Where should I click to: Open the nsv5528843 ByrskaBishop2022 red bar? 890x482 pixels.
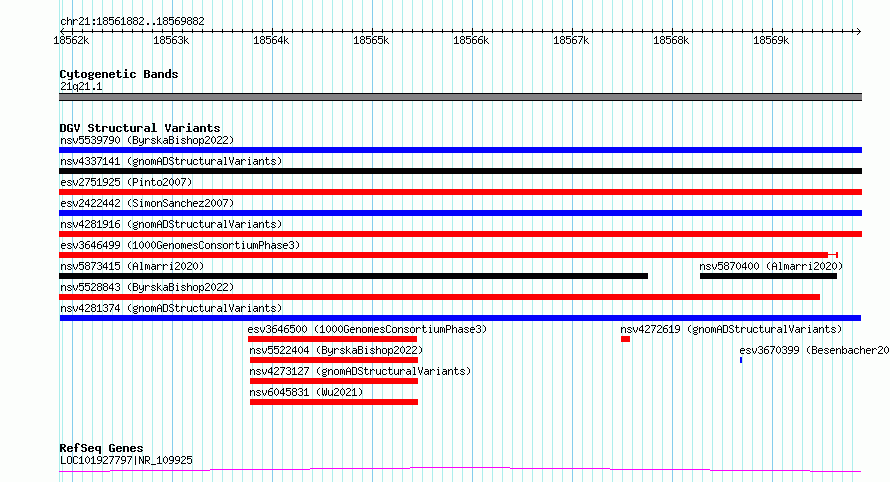pos(439,297)
